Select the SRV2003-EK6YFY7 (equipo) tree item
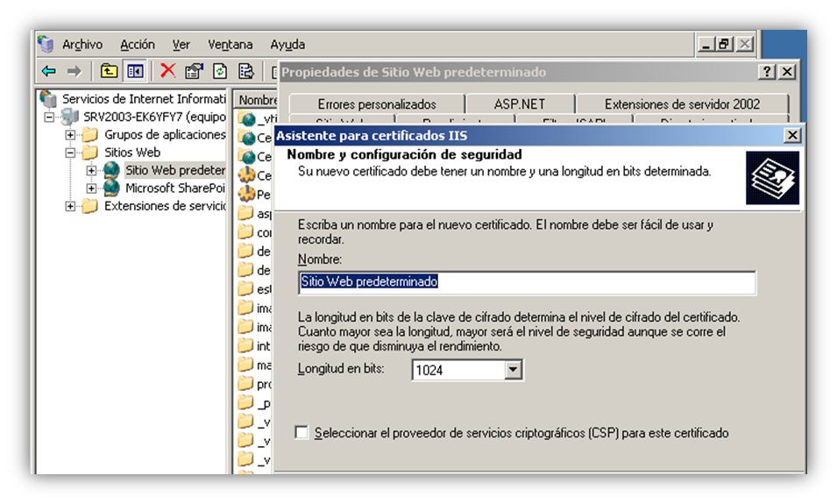The image size is (837, 504). coord(154,117)
